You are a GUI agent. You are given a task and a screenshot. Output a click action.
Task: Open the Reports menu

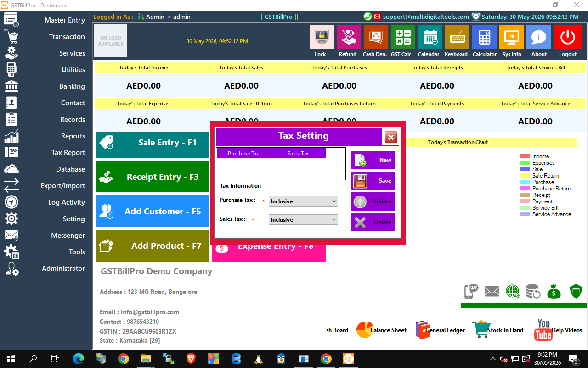(x=73, y=136)
